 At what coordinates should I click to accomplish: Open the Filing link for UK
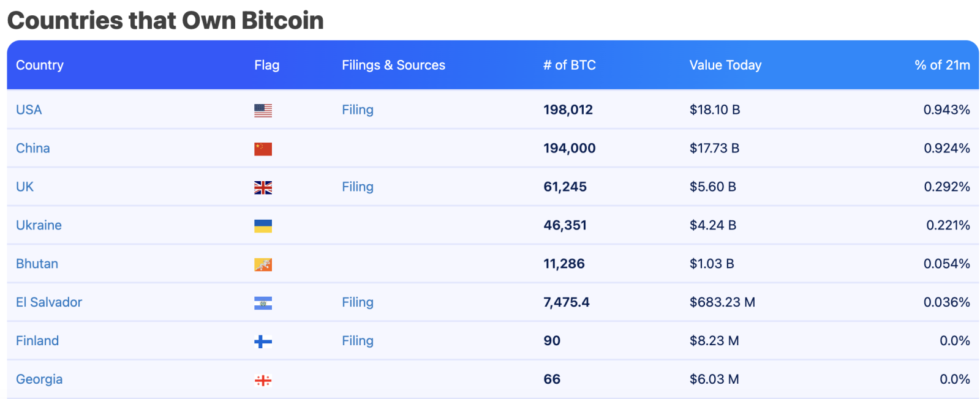pos(357,187)
